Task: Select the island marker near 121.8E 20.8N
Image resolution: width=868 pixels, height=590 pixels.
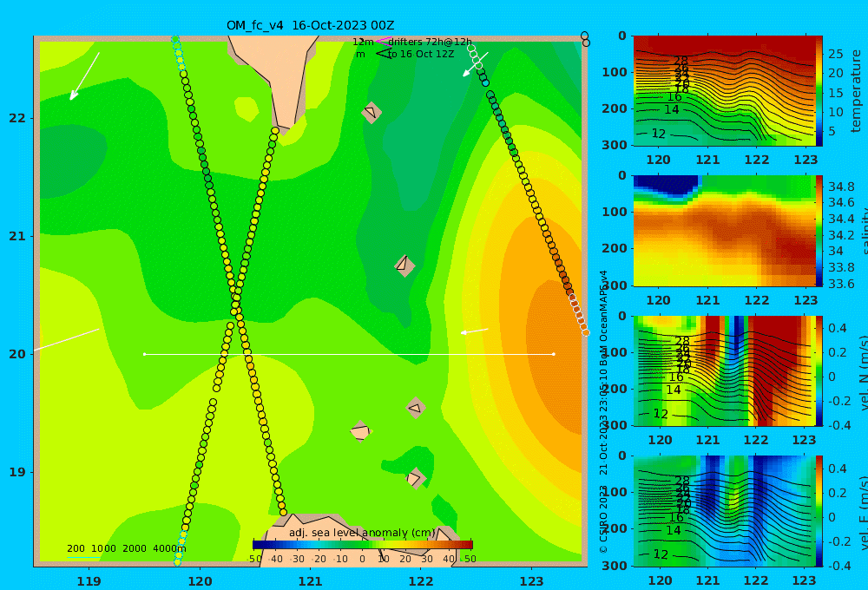Action: pyautogui.click(x=404, y=265)
